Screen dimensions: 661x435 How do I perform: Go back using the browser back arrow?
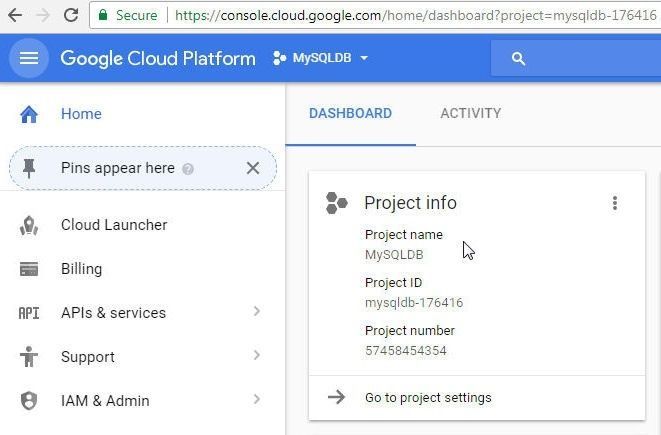tap(15, 16)
